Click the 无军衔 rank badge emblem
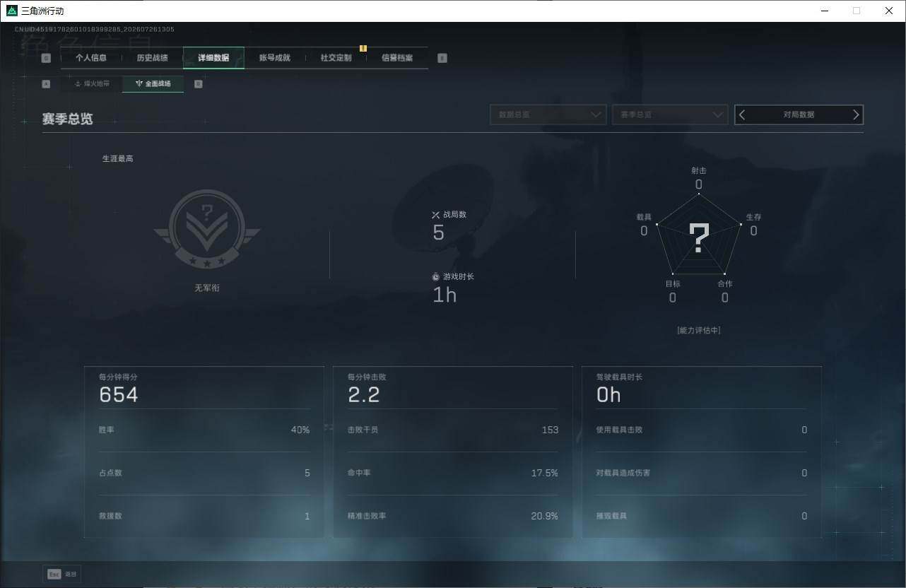Image resolution: width=906 pixels, height=588 pixels. [207, 228]
